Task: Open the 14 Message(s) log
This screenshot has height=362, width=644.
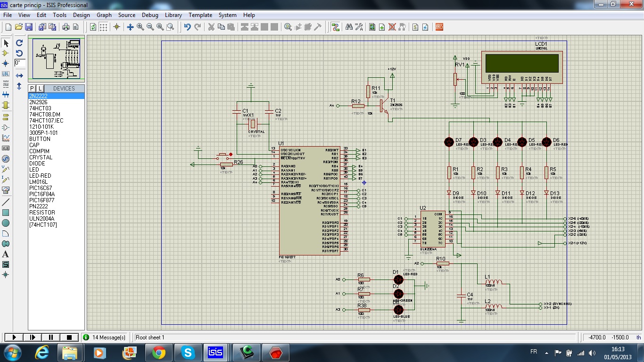Action: click(x=105, y=337)
